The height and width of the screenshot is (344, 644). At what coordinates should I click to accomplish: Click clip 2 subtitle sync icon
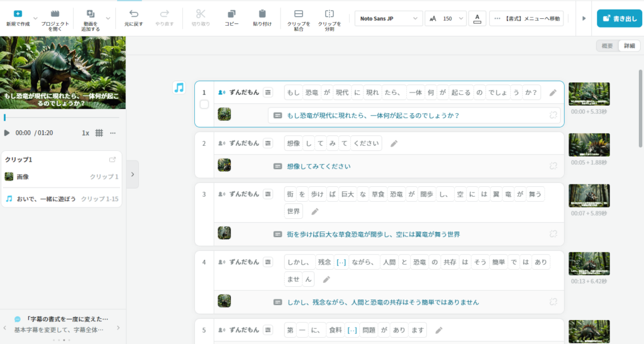click(553, 166)
